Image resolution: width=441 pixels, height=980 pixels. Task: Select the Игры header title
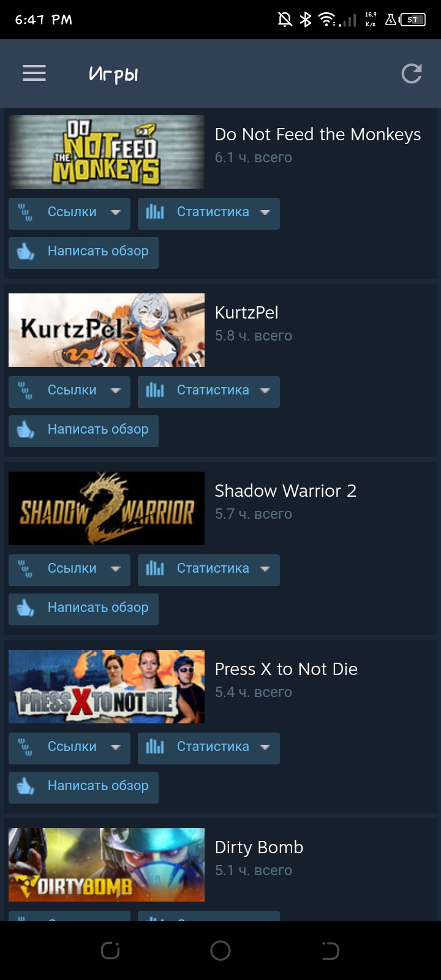[113, 74]
